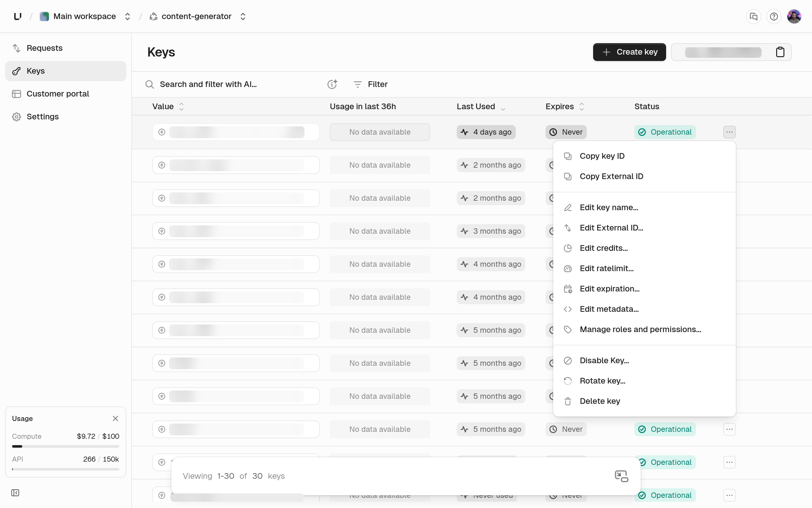Choose Edit credits from menu

pyautogui.click(x=644, y=248)
